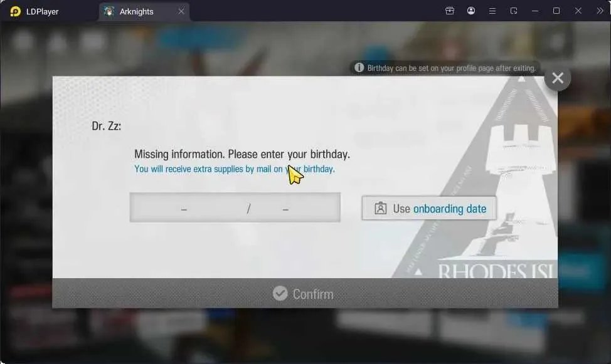Click the Arknights tab app icon
This screenshot has height=364, width=611.
[109, 11]
